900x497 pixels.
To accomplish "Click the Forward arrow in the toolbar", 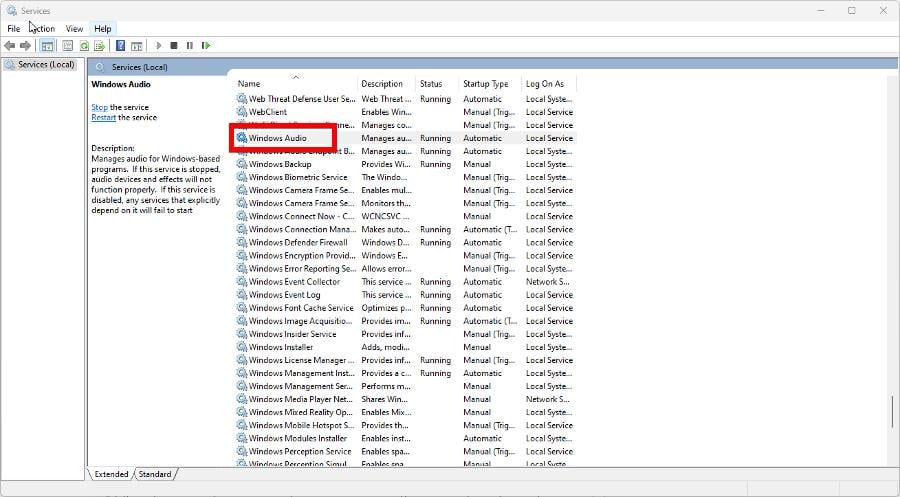I will pos(25,45).
